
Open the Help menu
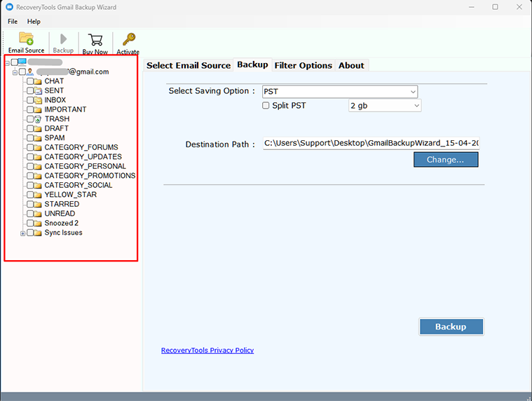[34, 21]
